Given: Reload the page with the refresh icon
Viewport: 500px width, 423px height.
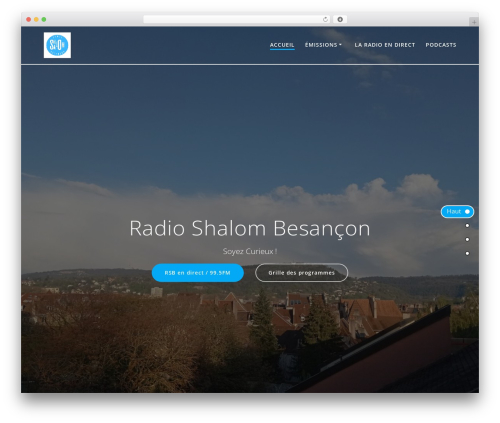Looking at the screenshot, I should (325, 19).
